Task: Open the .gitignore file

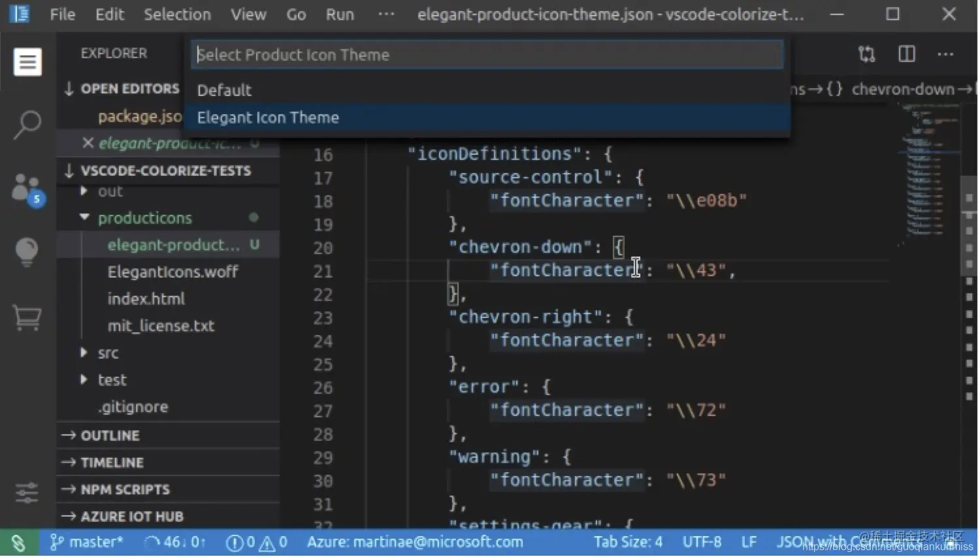Action: (x=133, y=407)
